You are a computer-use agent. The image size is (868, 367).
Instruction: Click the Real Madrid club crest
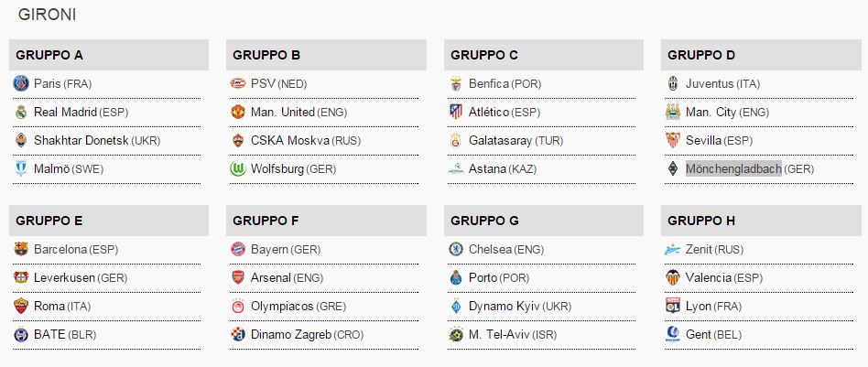point(21,112)
